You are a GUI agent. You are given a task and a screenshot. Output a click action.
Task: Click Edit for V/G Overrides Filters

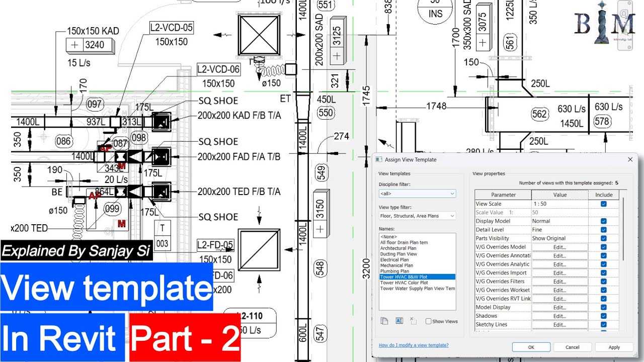560,282
